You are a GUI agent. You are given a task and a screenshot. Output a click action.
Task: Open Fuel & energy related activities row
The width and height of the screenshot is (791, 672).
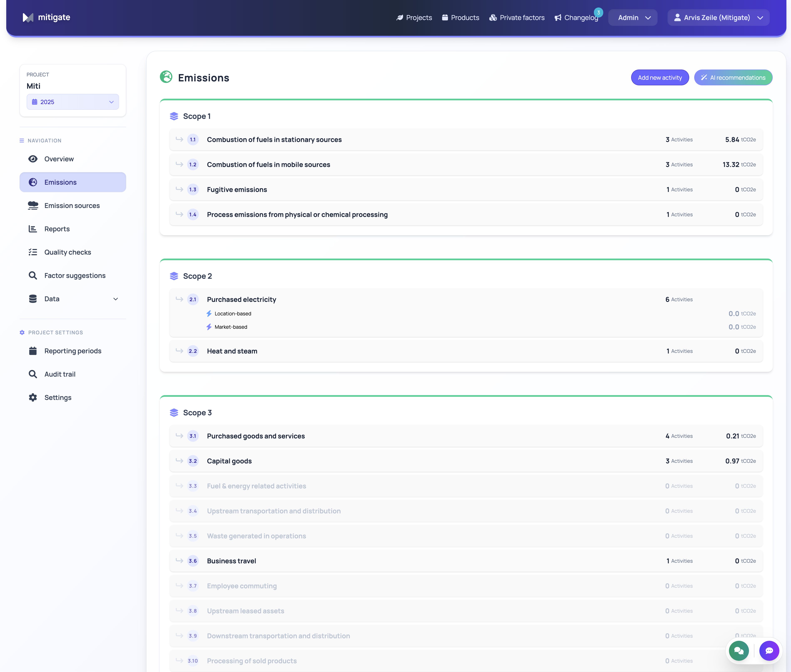tap(466, 486)
